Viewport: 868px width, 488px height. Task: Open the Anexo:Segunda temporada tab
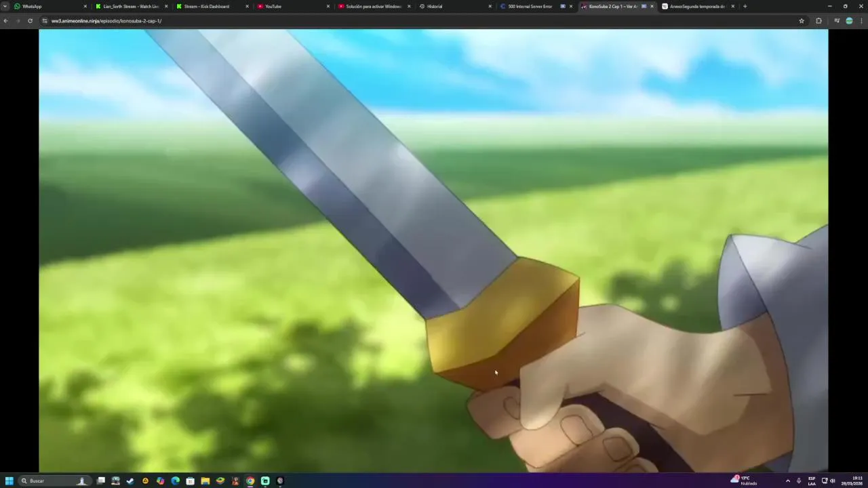(697, 6)
